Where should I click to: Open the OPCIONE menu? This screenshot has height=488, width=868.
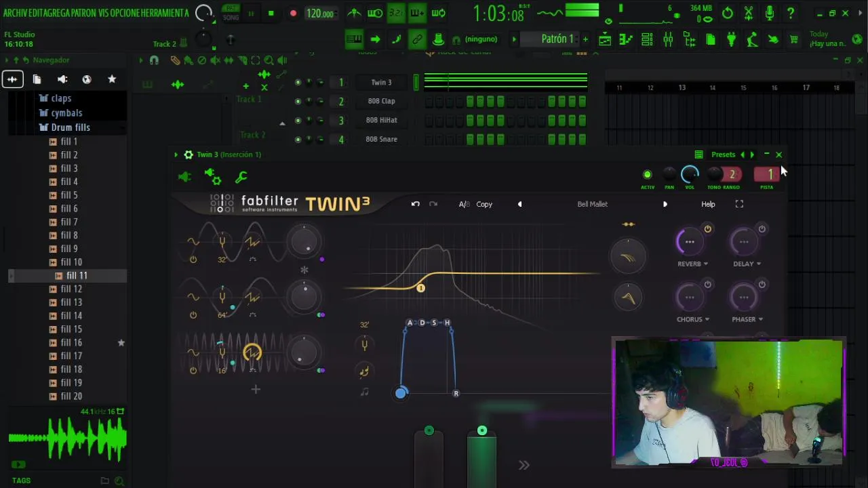pyautogui.click(x=126, y=13)
